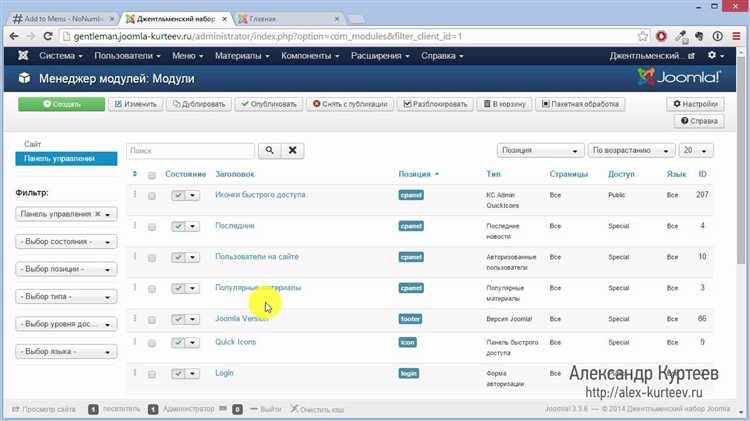Viewport: 750px width, 421px height.
Task: Check the box for Login module row
Action: coord(152,374)
